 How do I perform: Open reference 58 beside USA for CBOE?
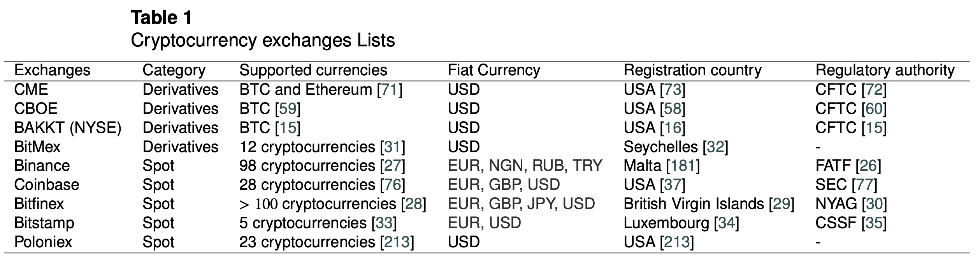[673, 109]
